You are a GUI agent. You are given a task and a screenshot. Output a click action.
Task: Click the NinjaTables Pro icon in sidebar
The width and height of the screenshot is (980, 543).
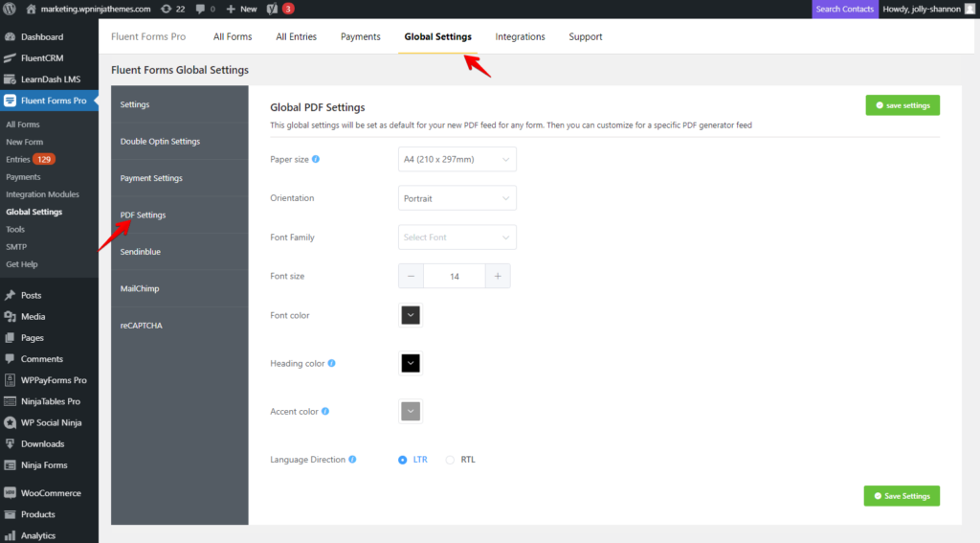coord(10,401)
